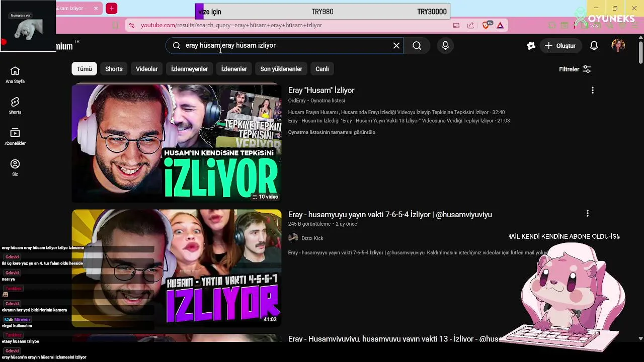Click the page scrollbar down arrow
Viewport: 644px width, 362px height.
(x=640, y=338)
